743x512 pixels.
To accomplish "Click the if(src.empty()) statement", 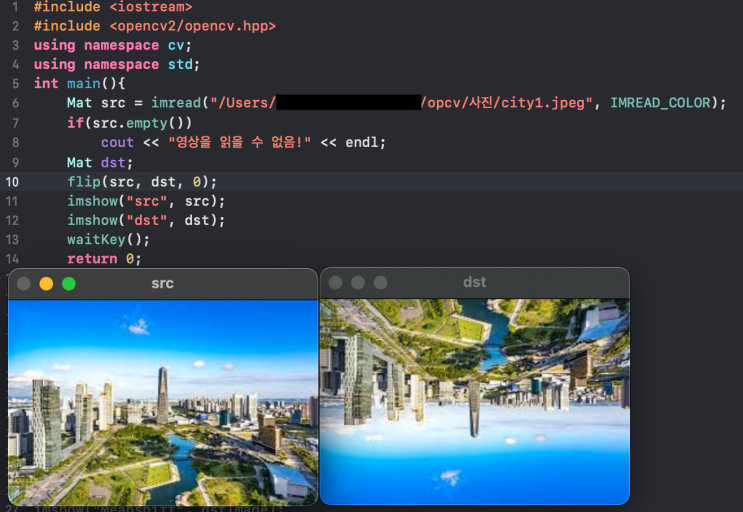I will point(129,123).
